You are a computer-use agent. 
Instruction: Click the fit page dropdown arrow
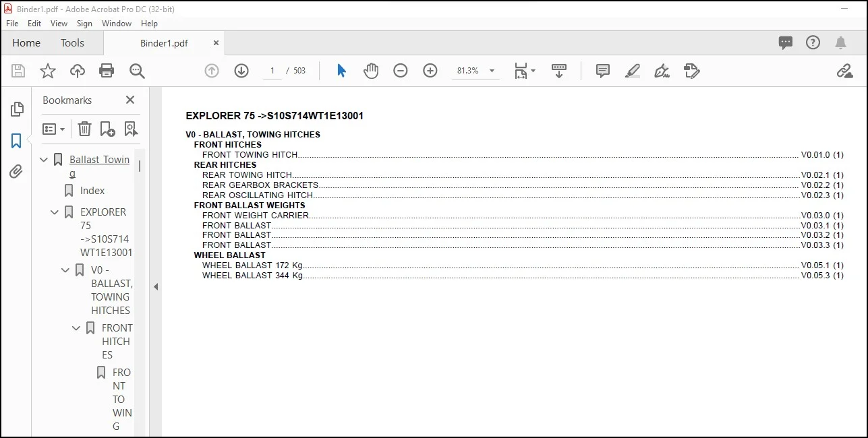coord(533,71)
